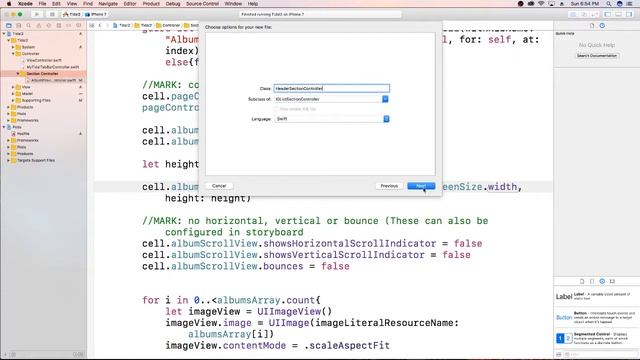Show the Version editor
Viewport: 640px width, 360px height.
coord(594,14)
